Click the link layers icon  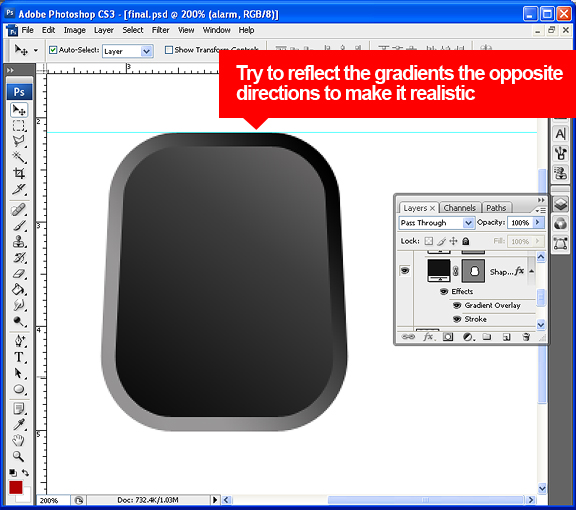pyautogui.click(x=408, y=337)
